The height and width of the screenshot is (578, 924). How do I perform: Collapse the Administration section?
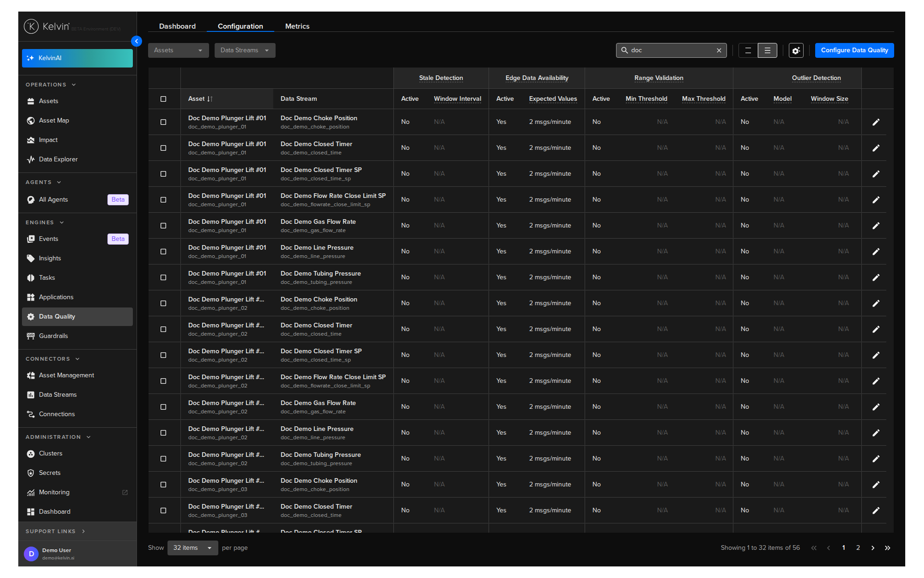(x=58, y=437)
